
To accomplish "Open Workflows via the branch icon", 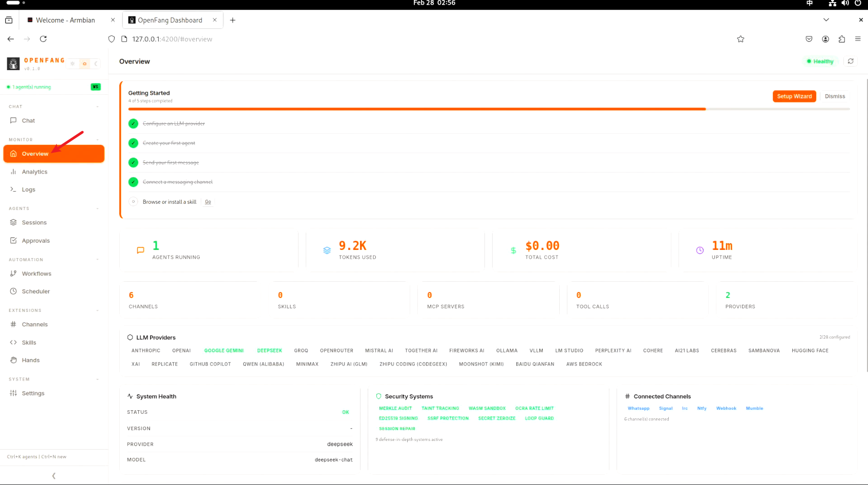I will tap(13, 273).
